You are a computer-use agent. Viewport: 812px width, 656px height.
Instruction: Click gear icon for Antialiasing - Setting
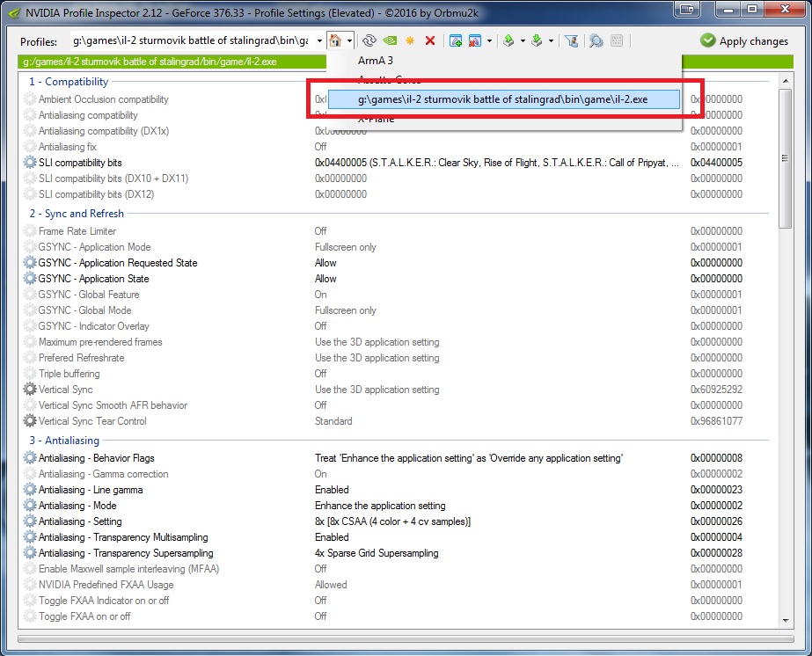tap(30, 521)
